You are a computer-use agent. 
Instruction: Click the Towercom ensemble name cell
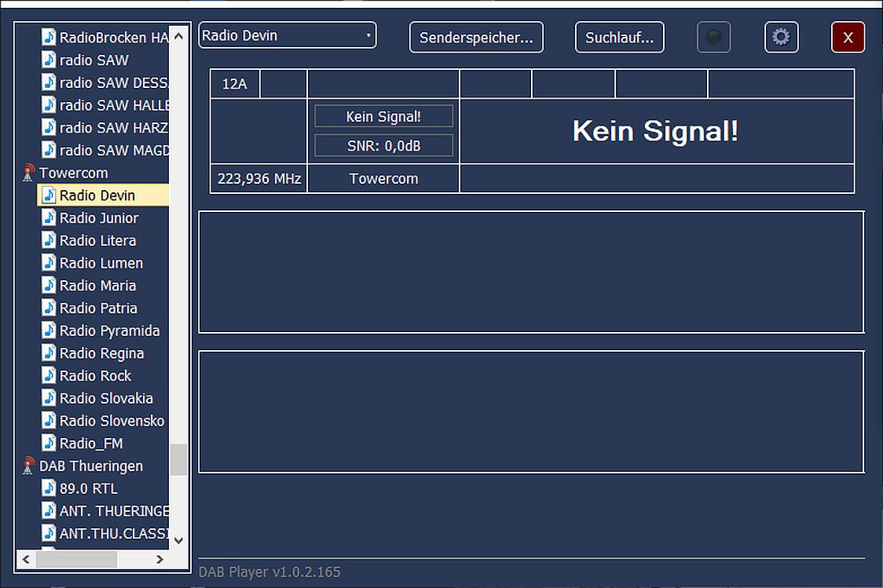(383, 178)
